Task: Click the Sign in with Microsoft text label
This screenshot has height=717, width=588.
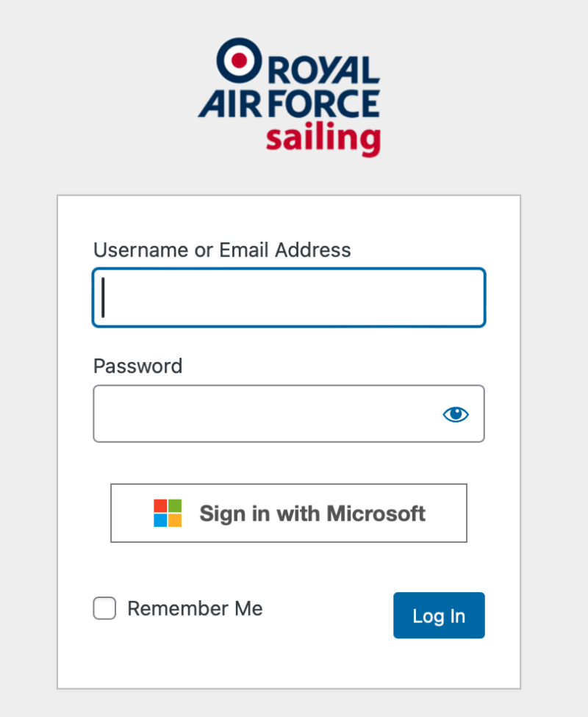Action: click(x=312, y=513)
